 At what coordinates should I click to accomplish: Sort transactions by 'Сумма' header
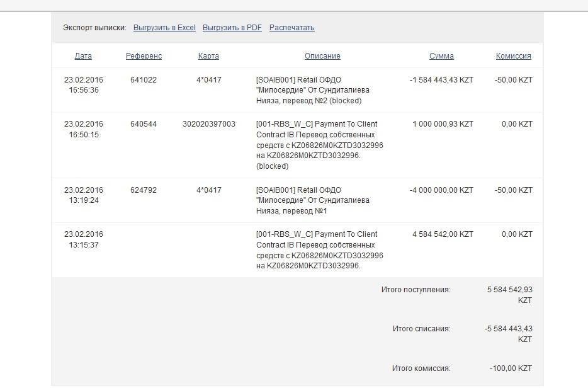pos(441,56)
